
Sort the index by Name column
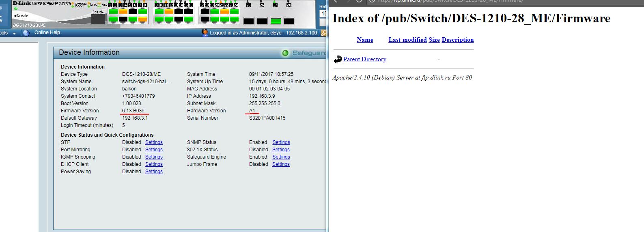click(x=365, y=40)
